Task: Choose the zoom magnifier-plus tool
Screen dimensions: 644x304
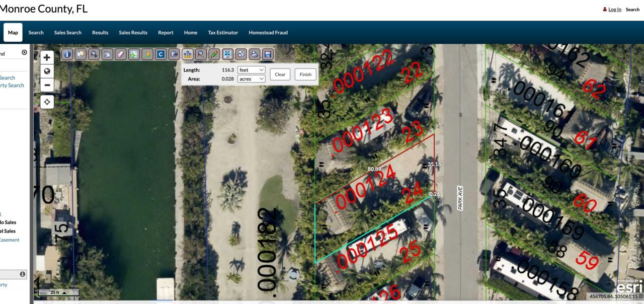Action: pyautogui.click(x=94, y=54)
